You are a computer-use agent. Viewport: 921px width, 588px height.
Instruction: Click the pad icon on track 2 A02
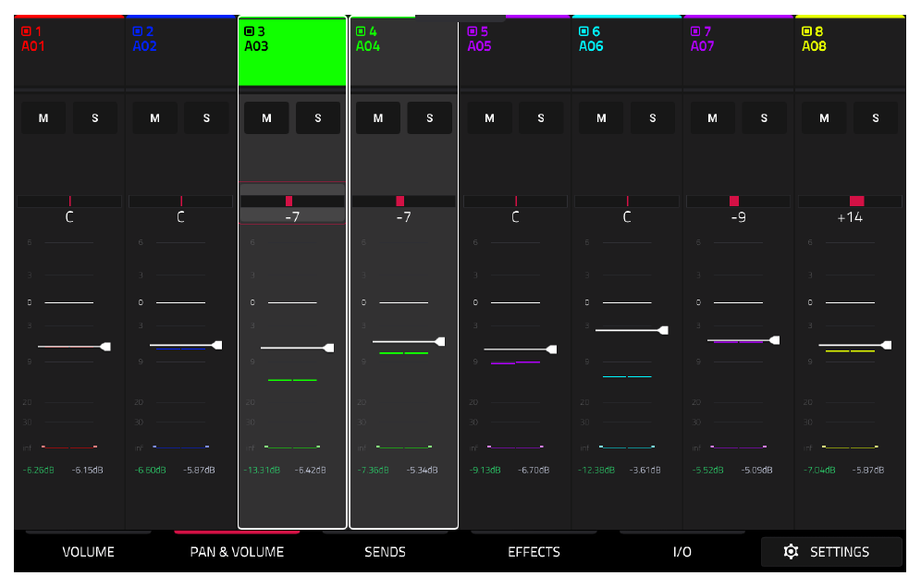click(x=138, y=31)
